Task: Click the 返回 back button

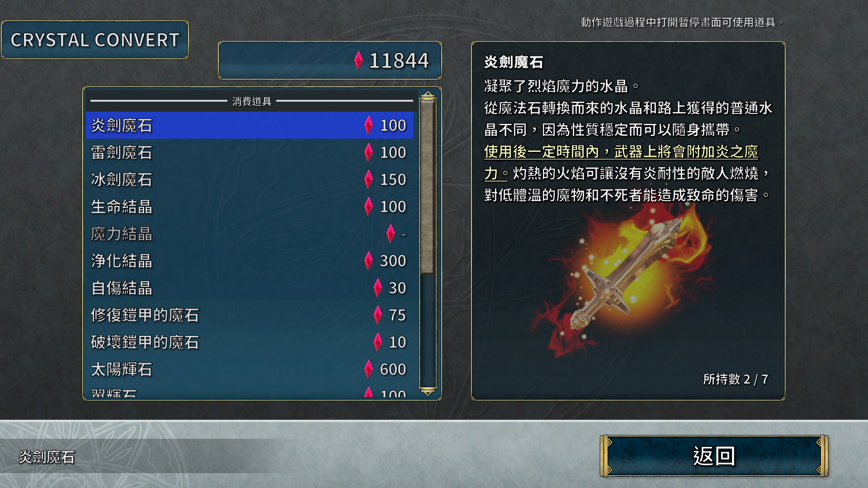Action: click(x=714, y=456)
